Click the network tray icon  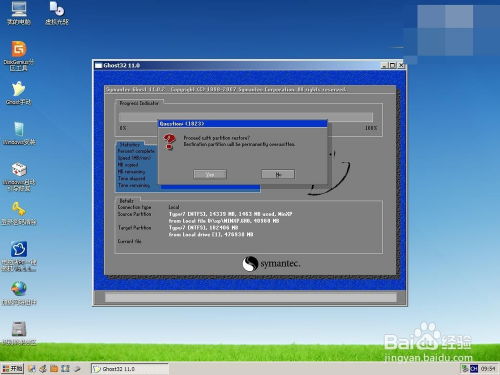464,369
